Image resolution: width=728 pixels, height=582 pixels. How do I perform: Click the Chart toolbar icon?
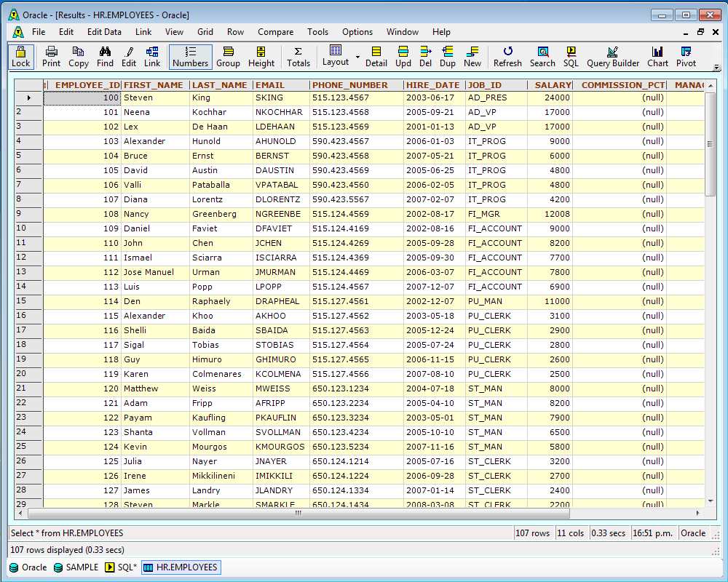[657, 57]
